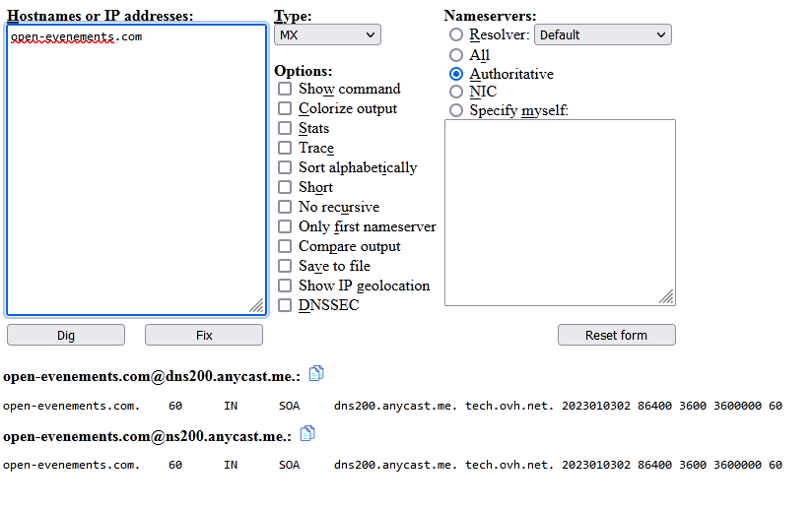The width and height of the screenshot is (812, 509).
Task: Select the NIC nameserver radio button
Action: pyautogui.click(x=455, y=92)
